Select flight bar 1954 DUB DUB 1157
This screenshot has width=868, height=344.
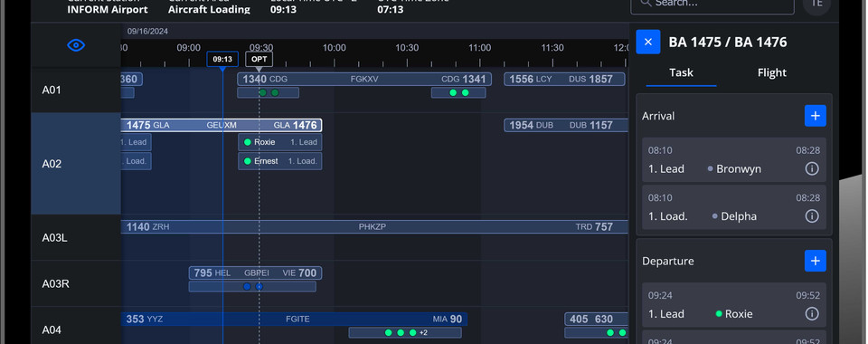point(566,125)
